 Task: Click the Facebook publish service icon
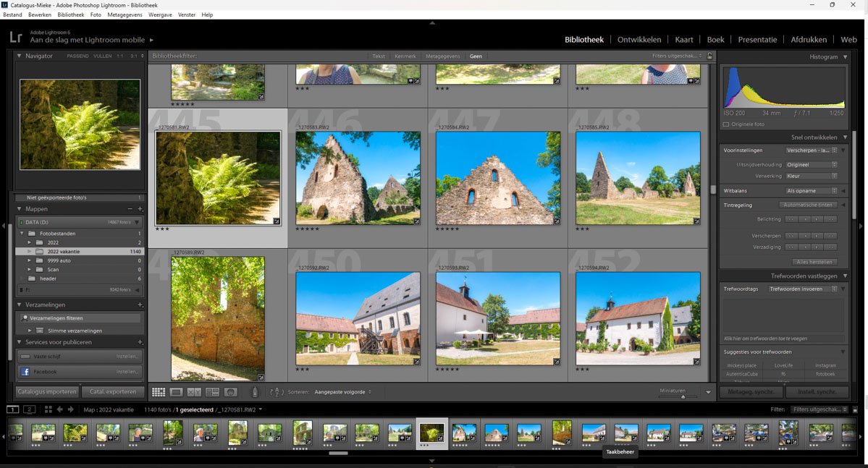tap(25, 372)
